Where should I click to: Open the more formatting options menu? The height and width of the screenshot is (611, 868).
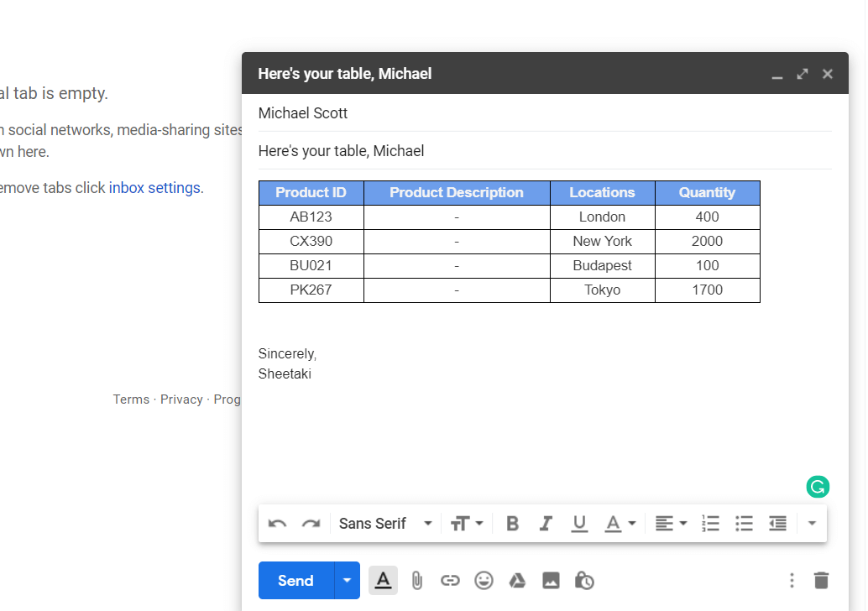pos(811,523)
